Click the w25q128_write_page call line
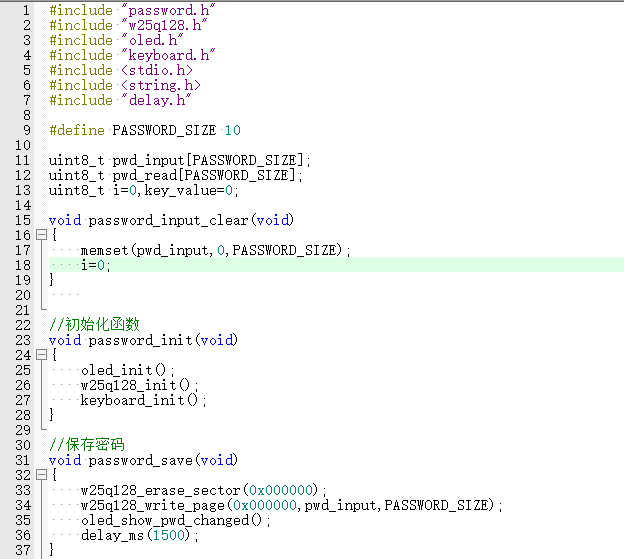Screen dimensions: 624x559 pos(292,506)
